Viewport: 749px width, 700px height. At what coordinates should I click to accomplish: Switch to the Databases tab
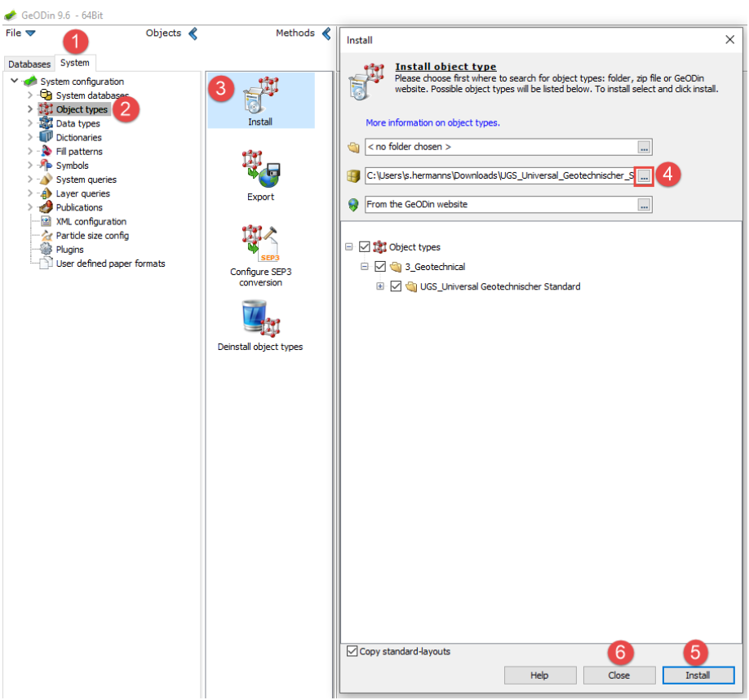coord(29,64)
